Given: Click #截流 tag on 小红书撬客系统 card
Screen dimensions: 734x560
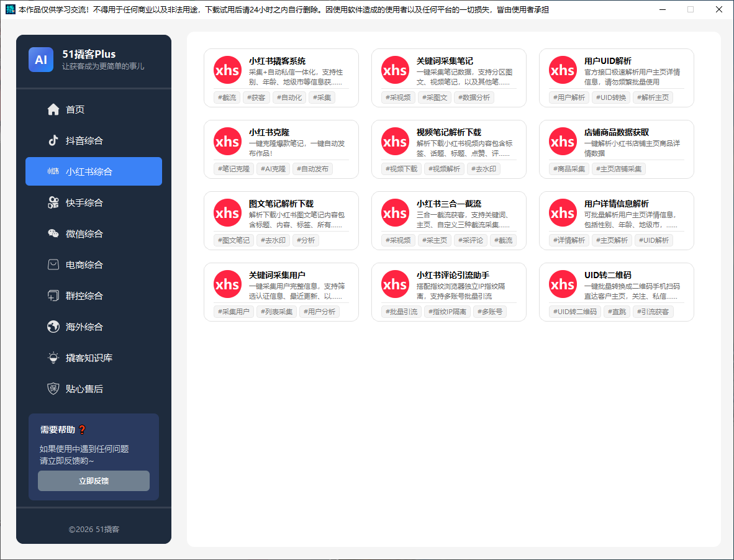Looking at the screenshot, I should [x=227, y=97].
